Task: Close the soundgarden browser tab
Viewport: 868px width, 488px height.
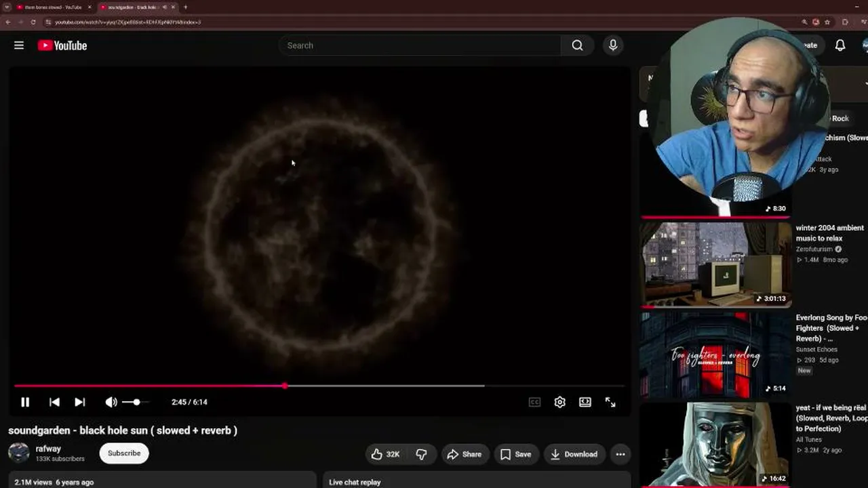Action: click(173, 7)
